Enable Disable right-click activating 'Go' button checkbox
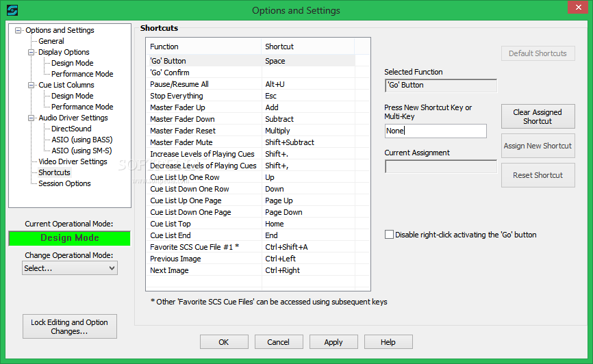Image resolution: width=593 pixels, height=364 pixels. (389, 235)
